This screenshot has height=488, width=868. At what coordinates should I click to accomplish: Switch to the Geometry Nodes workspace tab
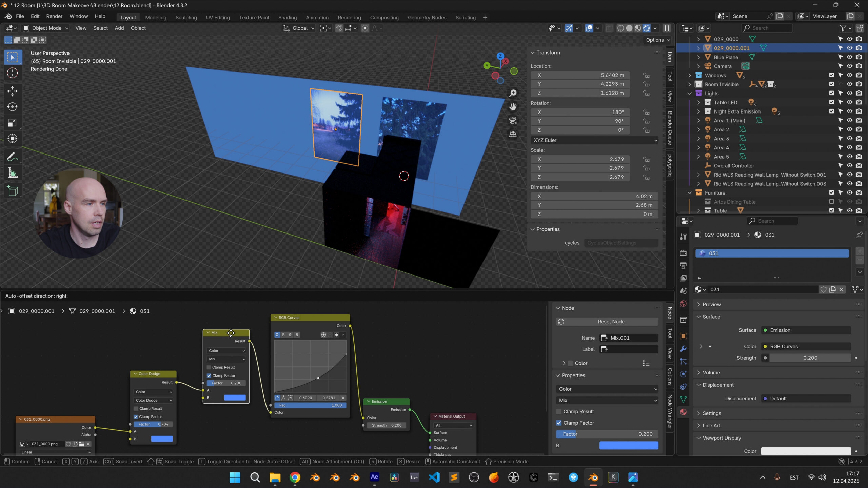(427, 17)
